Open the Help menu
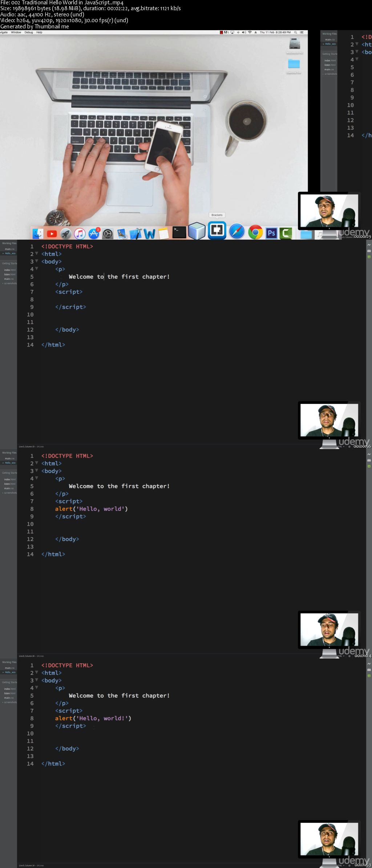 click(x=39, y=32)
